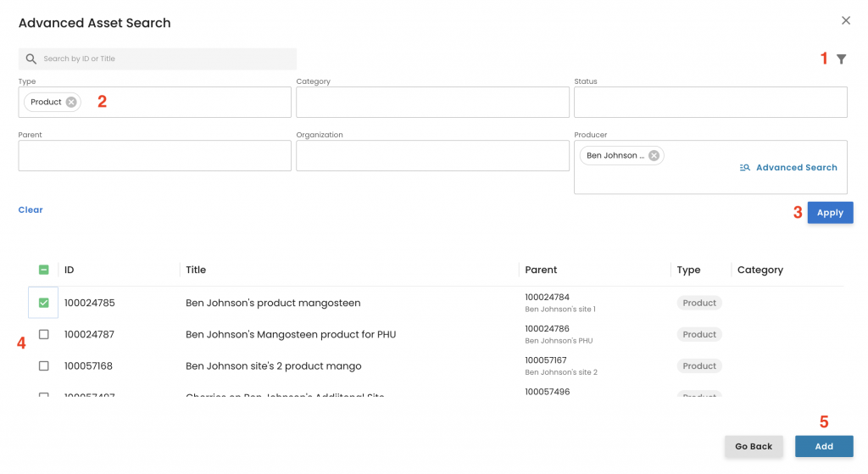Click the Advanced Search list-search icon
Screen dimensions: 868x474
tap(744, 168)
